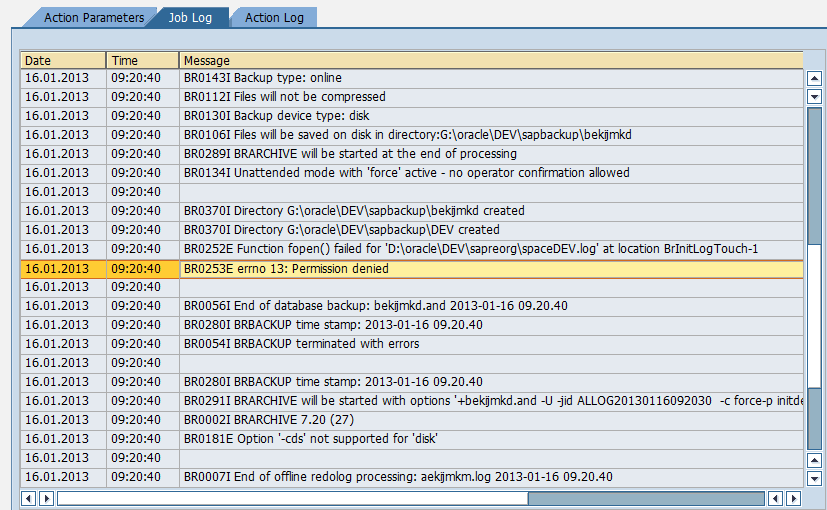Select message 'BR0370I Directory ...\sapbackup\DEV created'
Viewport: 827px width, 510px height.
491,230
